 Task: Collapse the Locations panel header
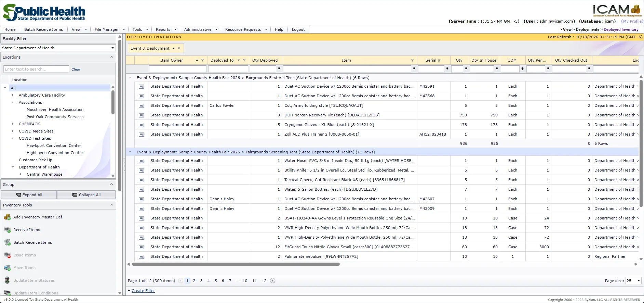pyautogui.click(x=111, y=57)
